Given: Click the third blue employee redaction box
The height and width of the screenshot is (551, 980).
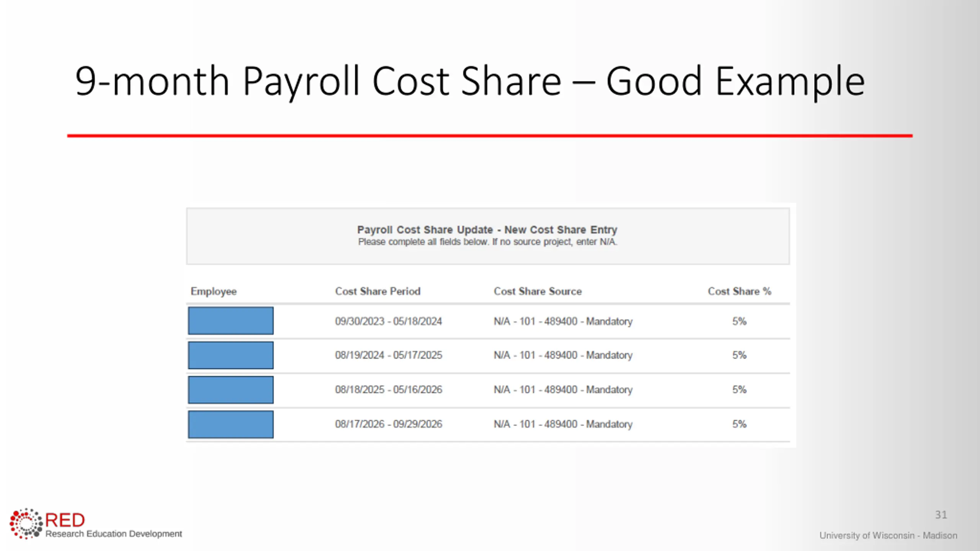Looking at the screenshot, I should 230,390.
